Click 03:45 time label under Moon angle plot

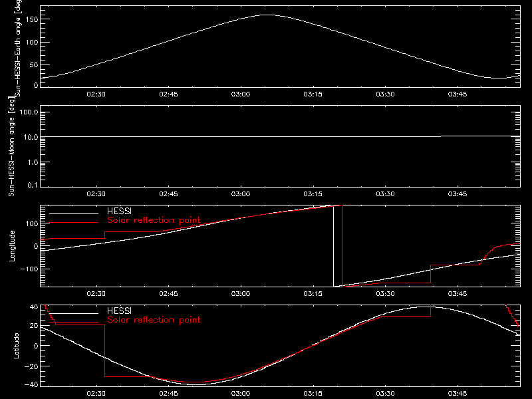click(x=458, y=194)
